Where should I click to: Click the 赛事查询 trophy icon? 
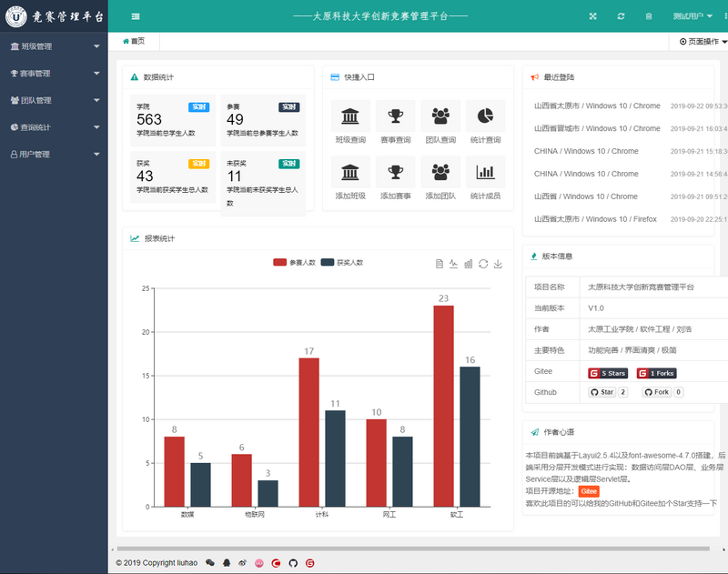coord(394,117)
